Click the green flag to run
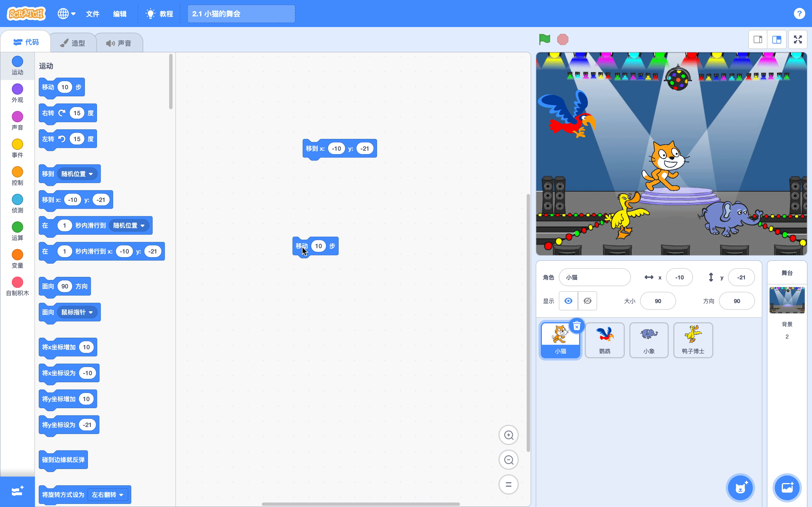The height and width of the screenshot is (507, 812). pos(544,39)
